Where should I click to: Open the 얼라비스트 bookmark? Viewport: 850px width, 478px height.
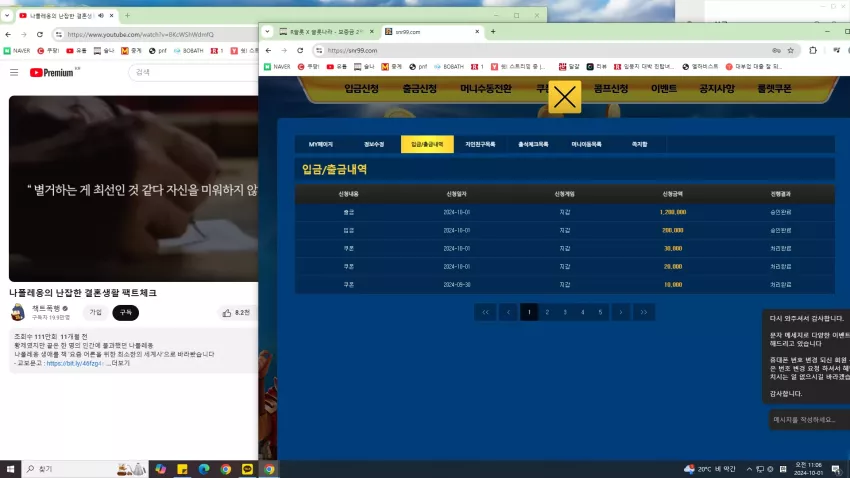(700, 67)
